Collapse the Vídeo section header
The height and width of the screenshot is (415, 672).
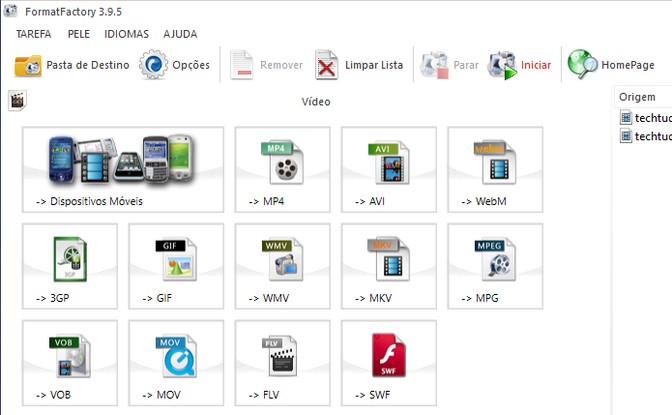tap(316, 102)
